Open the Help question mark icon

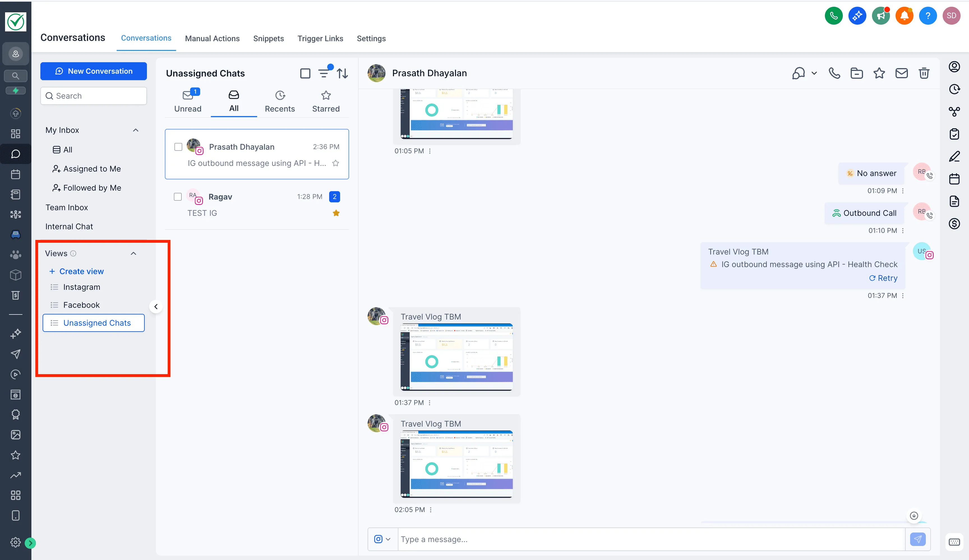point(928,16)
